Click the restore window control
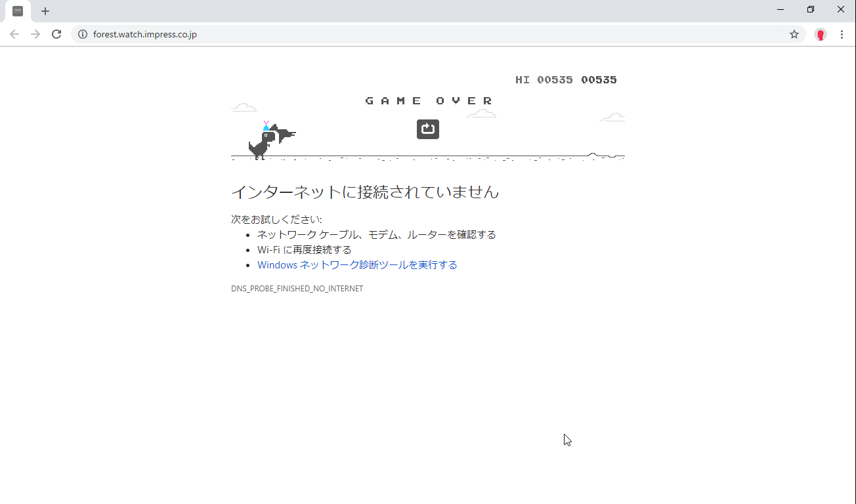Image resolution: width=856 pixels, height=504 pixels. coord(810,9)
